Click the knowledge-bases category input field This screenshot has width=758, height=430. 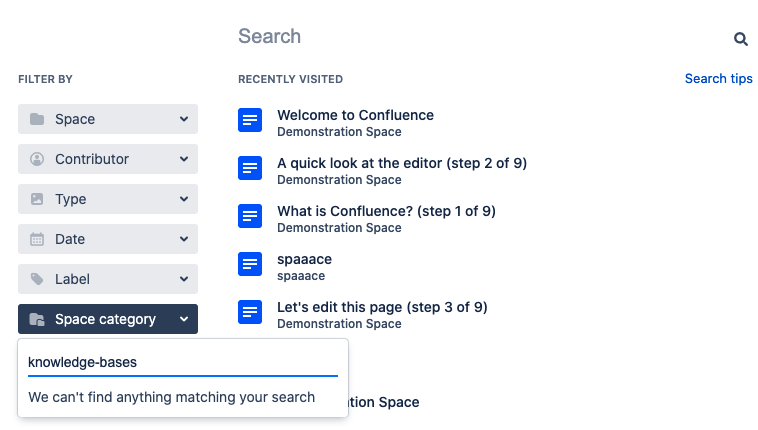pyautogui.click(x=182, y=362)
